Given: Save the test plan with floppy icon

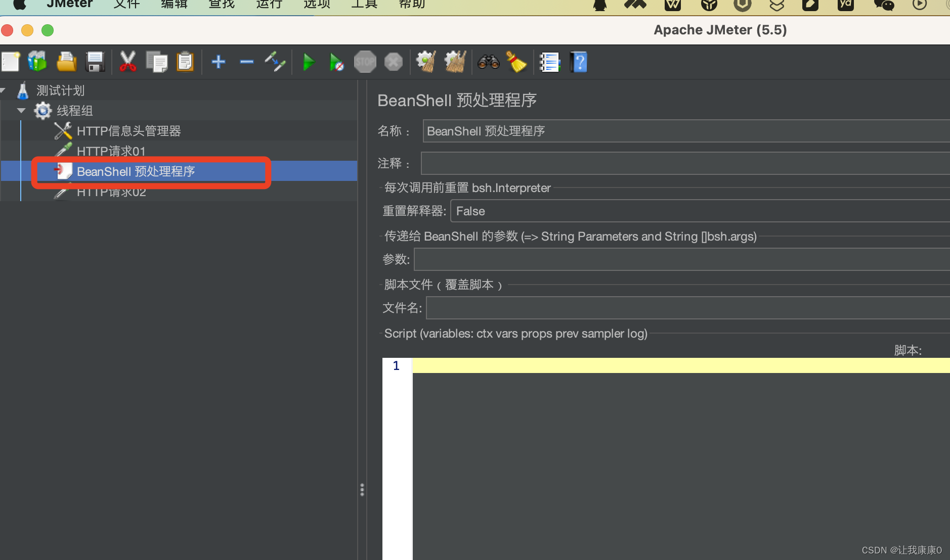Looking at the screenshot, I should click(x=95, y=62).
